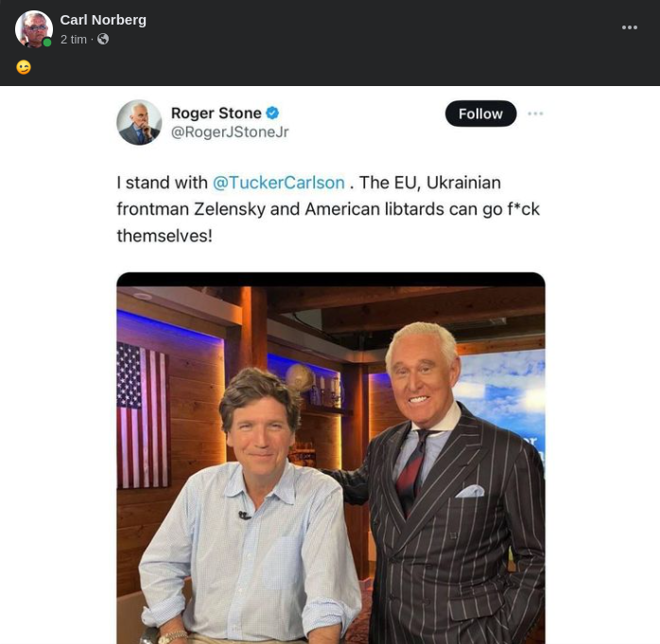Viewport: 660px width, 644px height.
Task: Open the post options three-dot menu
Action: (x=630, y=28)
